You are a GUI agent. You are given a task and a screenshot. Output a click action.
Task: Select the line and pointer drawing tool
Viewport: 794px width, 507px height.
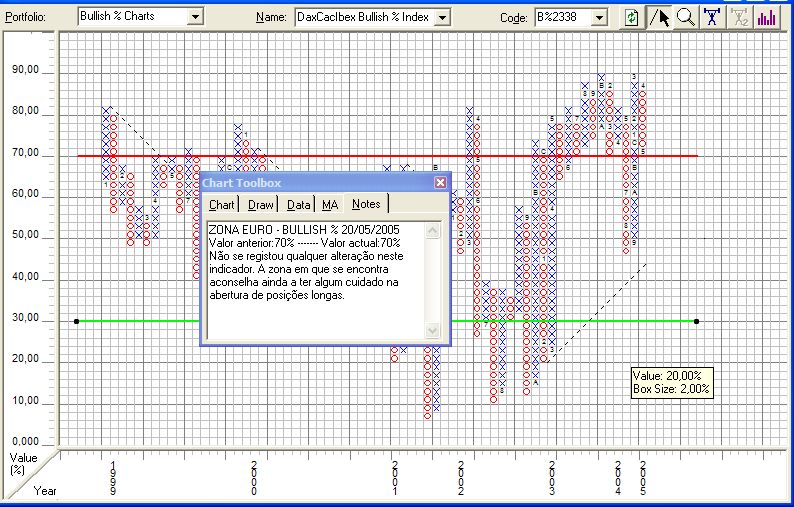point(659,17)
